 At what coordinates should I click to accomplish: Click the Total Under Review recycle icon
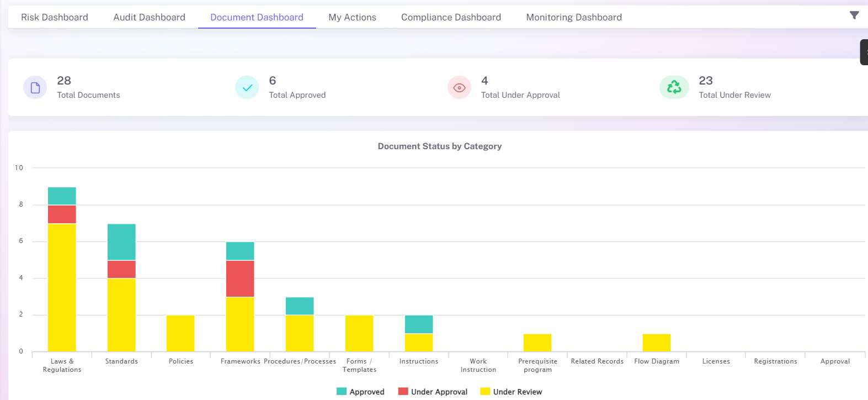point(674,88)
